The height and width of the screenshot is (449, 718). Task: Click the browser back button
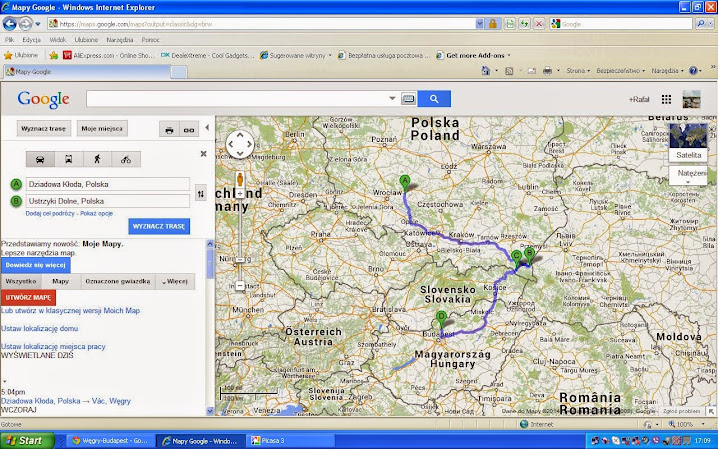10,23
